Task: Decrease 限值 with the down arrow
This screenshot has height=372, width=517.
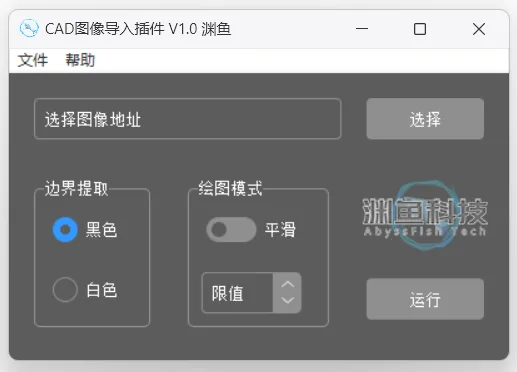Action: click(287, 301)
